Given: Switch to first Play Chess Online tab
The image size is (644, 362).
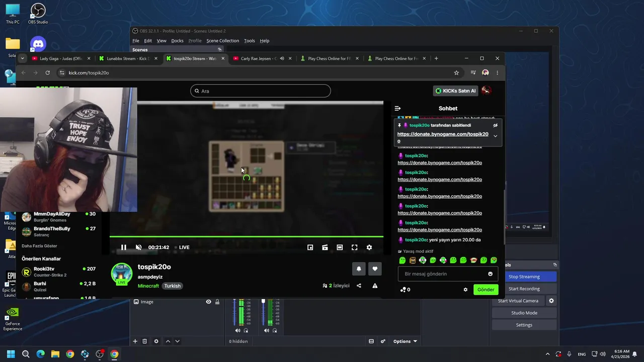Looking at the screenshot, I should pyautogui.click(x=329, y=58).
